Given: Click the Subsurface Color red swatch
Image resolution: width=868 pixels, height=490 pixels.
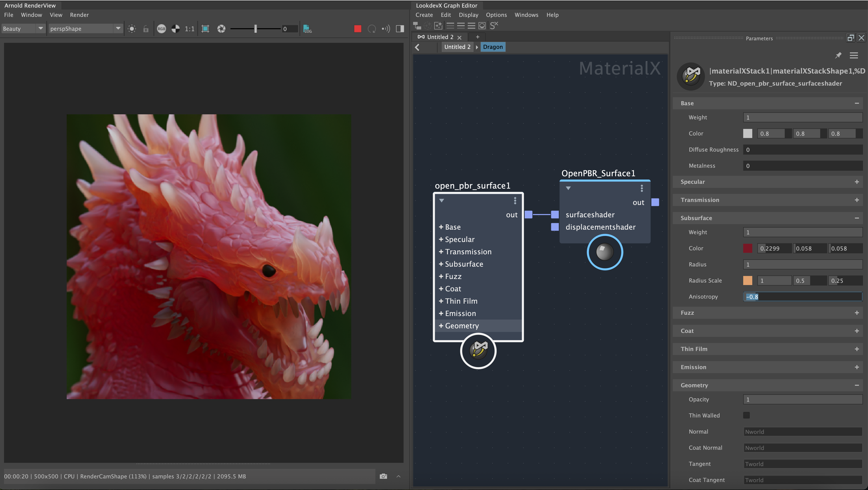Looking at the screenshot, I should (747, 248).
